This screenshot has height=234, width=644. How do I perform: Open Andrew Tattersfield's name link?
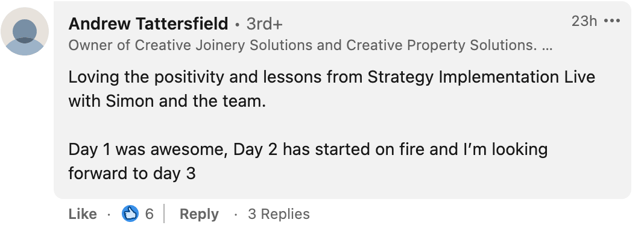(x=148, y=24)
